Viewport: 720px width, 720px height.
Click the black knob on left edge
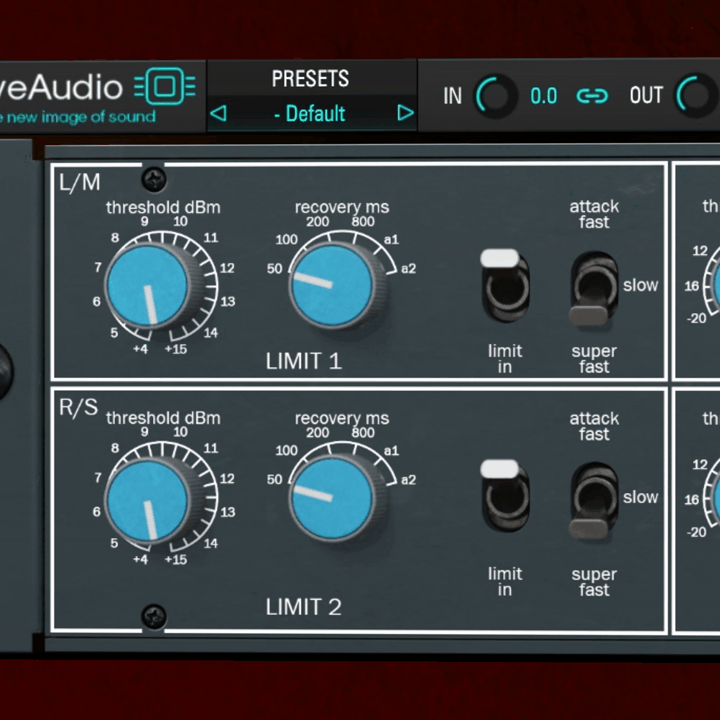pos(4,369)
